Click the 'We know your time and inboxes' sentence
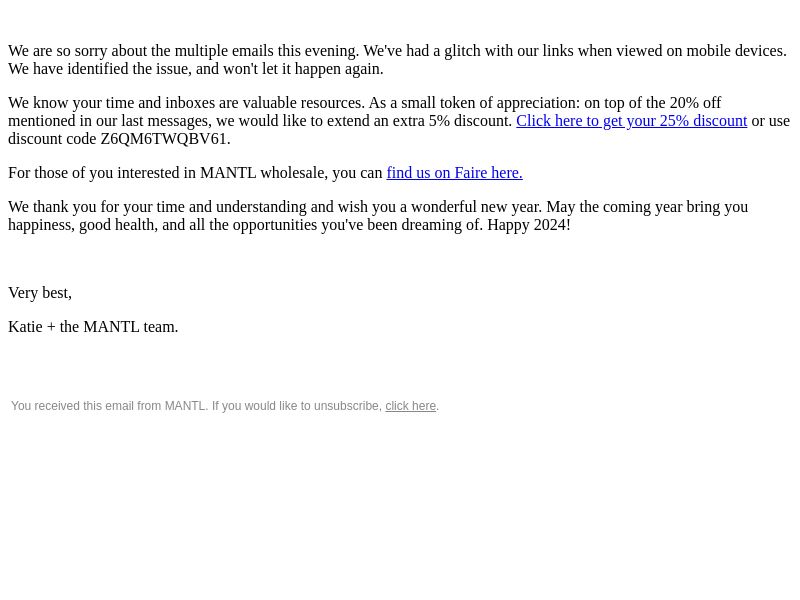This screenshot has width=800, height=600. [x=186, y=103]
